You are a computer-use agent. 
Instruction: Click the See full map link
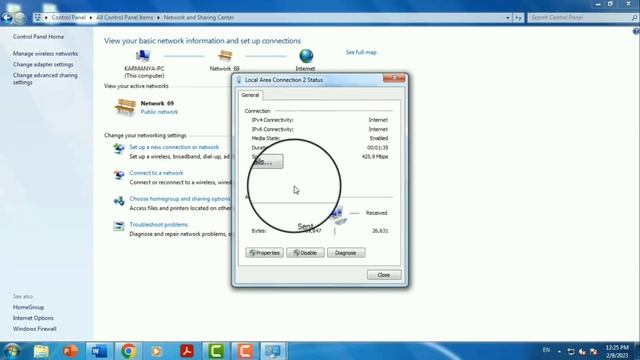tap(361, 52)
